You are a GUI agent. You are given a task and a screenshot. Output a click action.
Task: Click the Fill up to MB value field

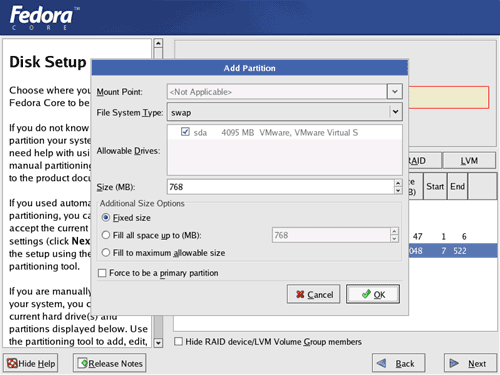click(x=331, y=235)
